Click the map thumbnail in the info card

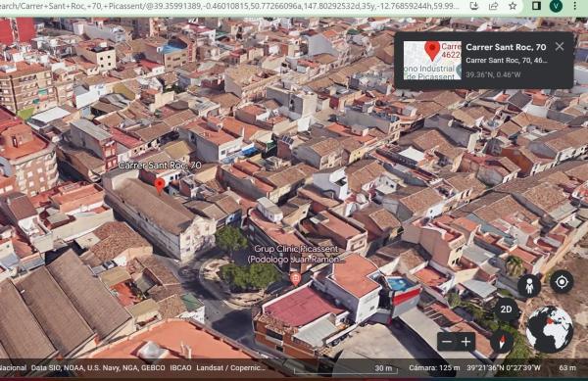click(x=432, y=60)
